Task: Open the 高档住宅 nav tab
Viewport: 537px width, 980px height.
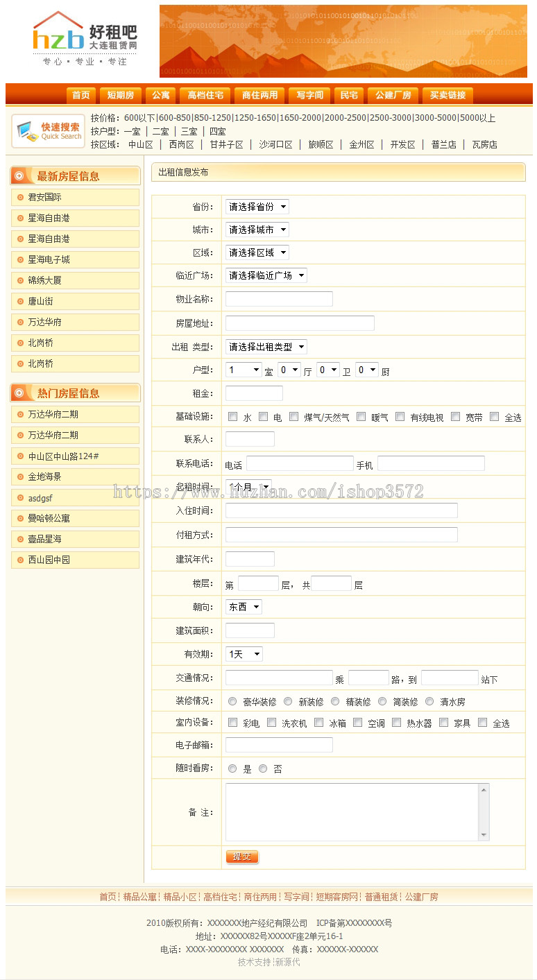Action: click(x=206, y=95)
